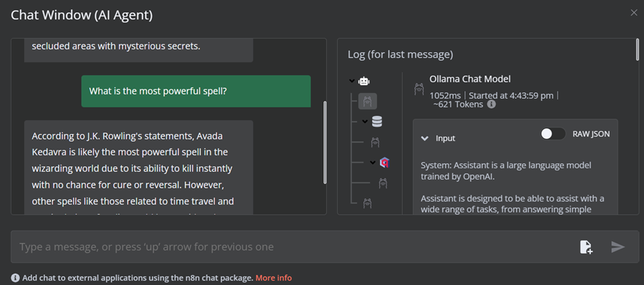
Task: Send the message with the arrow icon
Action: [x=618, y=247]
